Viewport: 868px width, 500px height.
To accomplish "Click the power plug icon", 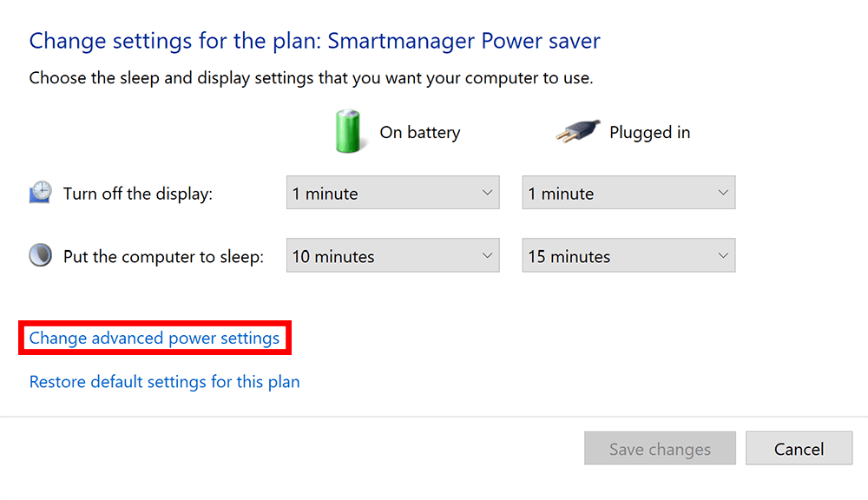I will (577, 132).
